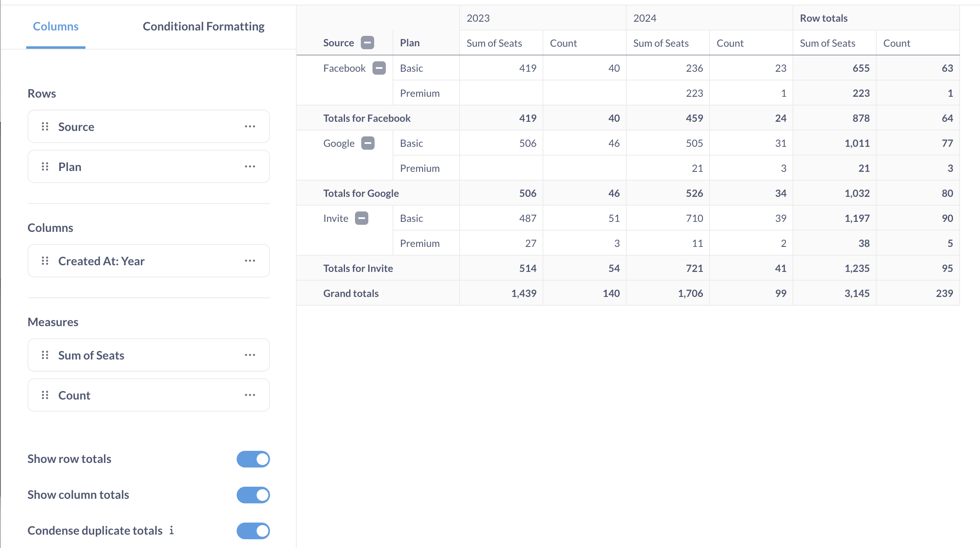Select the Columns tab

pyautogui.click(x=55, y=26)
